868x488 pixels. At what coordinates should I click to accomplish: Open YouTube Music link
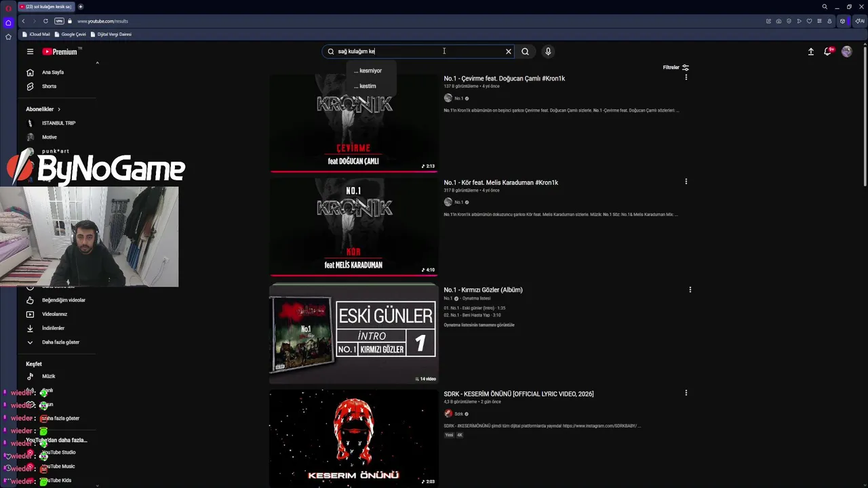(x=58, y=466)
